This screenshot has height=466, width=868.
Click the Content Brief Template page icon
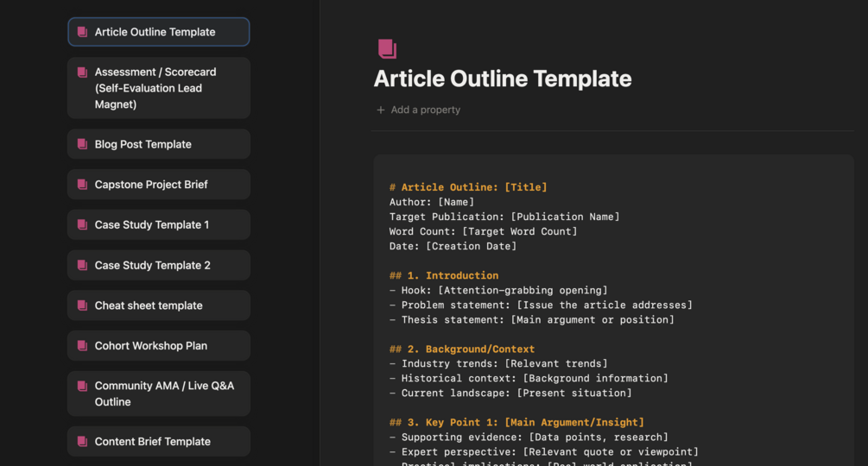tap(82, 442)
